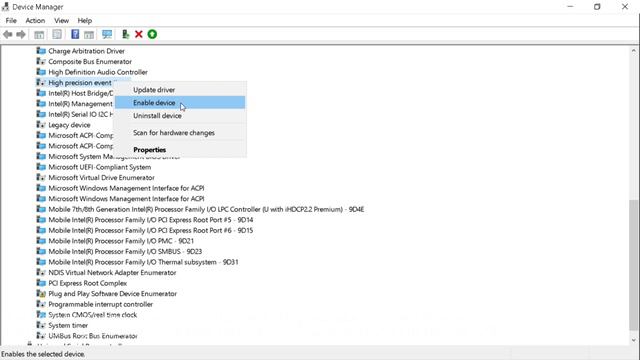Select System CMOS/real time clock text
Screen dimensions: 640x360
pos(93,315)
